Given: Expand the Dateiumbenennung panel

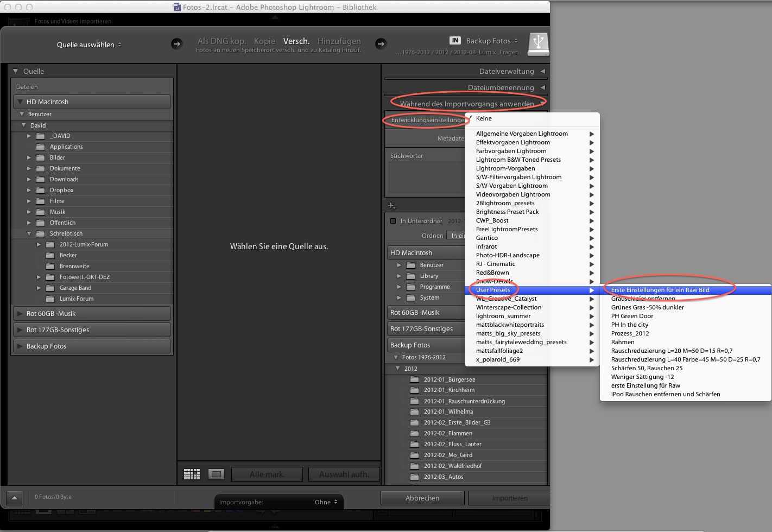Looking at the screenshot, I should (542, 87).
